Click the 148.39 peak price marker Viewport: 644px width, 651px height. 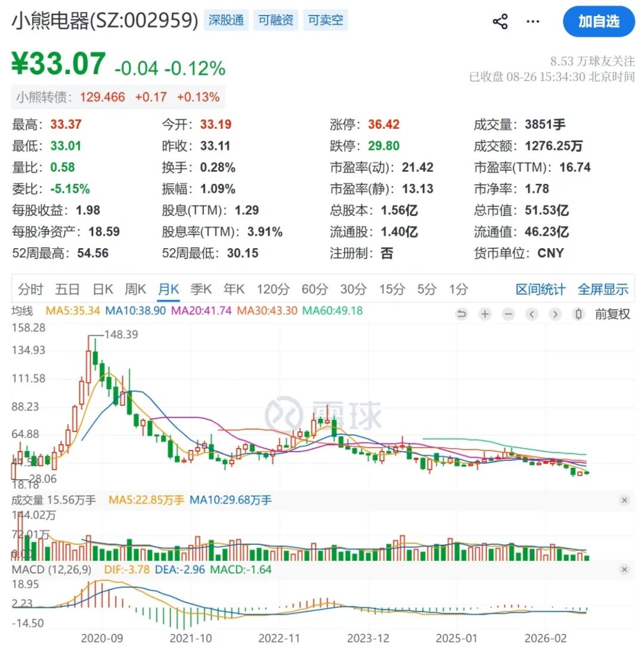point(120,334)
